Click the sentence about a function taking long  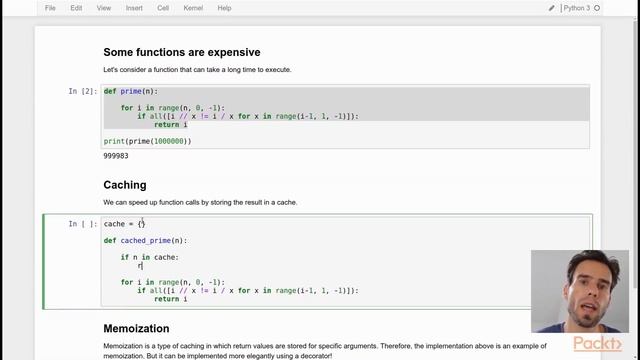pos(197,70)
